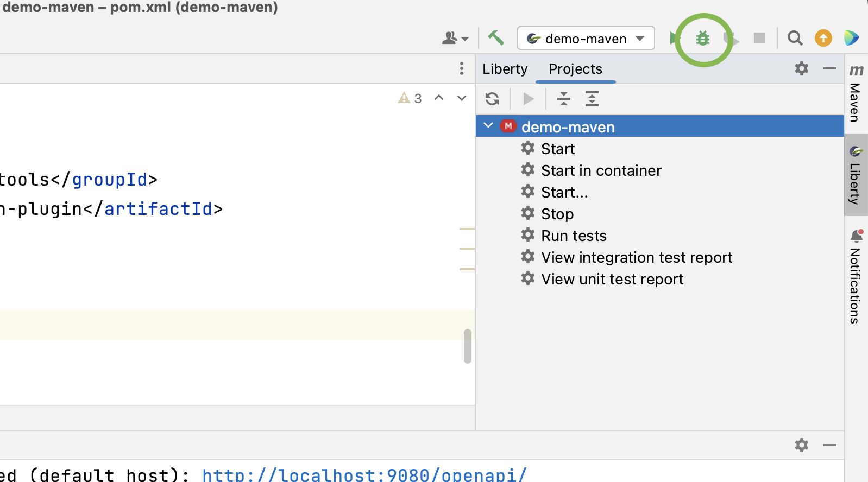Open the localhost:9080/openapi/ link in console
The width and height of the screenshot is (868, 482).
point(364,474)
